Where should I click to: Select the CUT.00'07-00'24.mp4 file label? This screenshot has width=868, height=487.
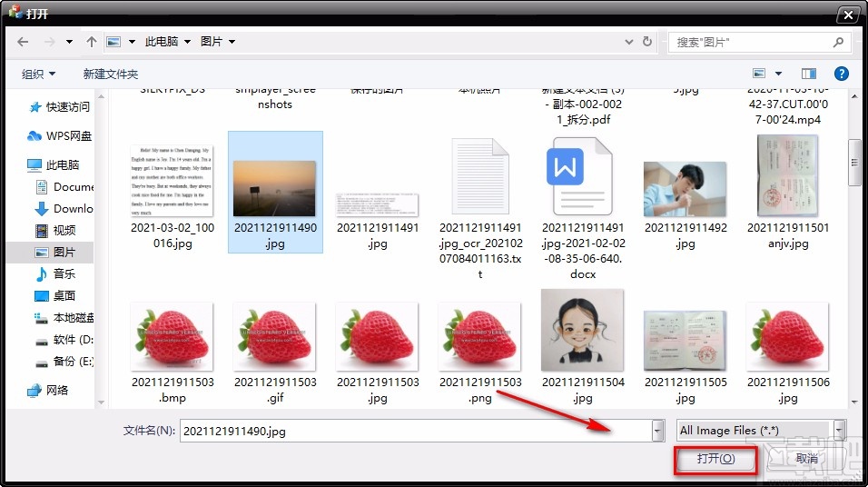click(x=788, y=104)
